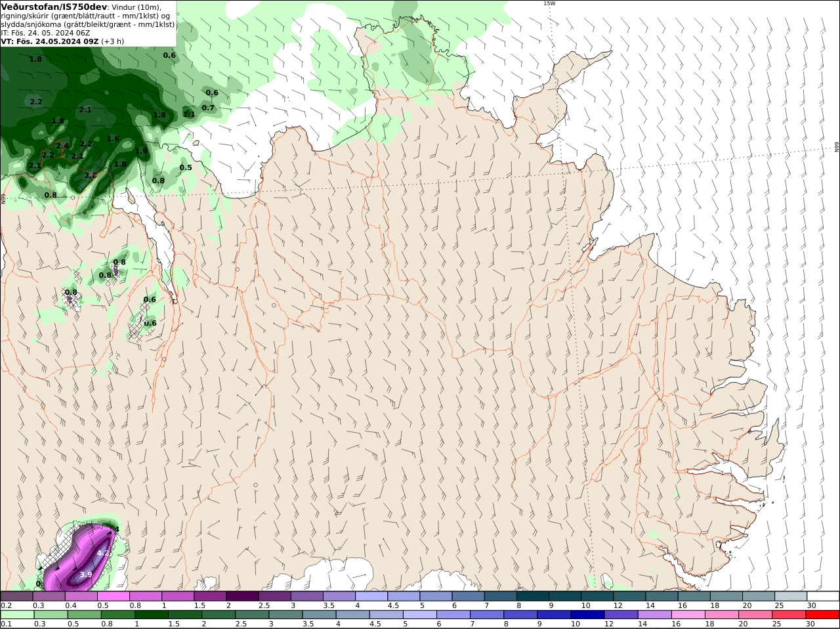Click the 15W longitude label
Screen dimensions: 840x629
549,3
